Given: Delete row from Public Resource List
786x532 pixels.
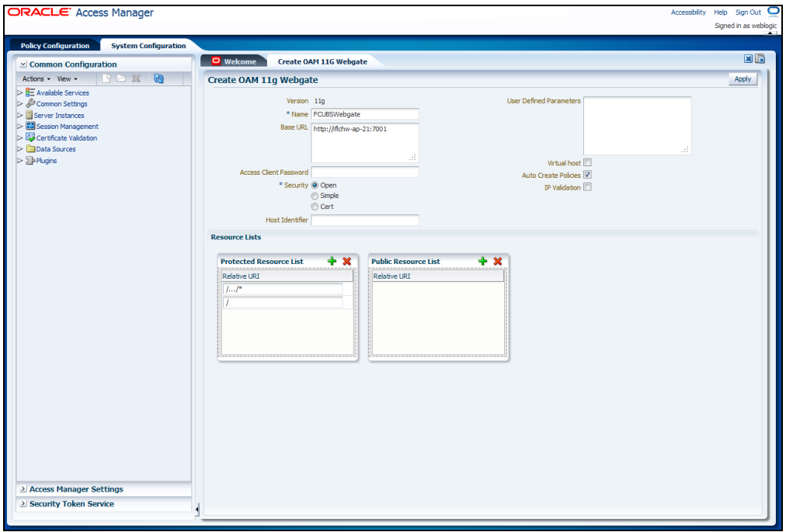Looking at the screenshot, I should click(x=498, y=261).
